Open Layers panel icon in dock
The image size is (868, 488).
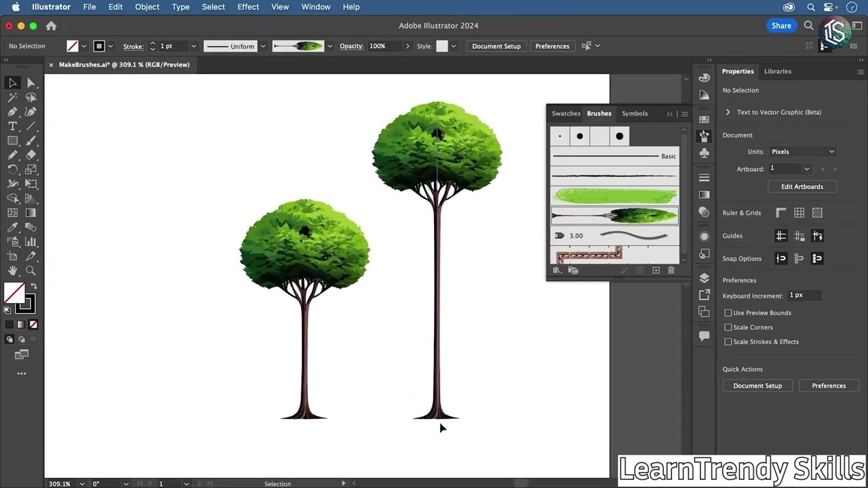[704, 278]
